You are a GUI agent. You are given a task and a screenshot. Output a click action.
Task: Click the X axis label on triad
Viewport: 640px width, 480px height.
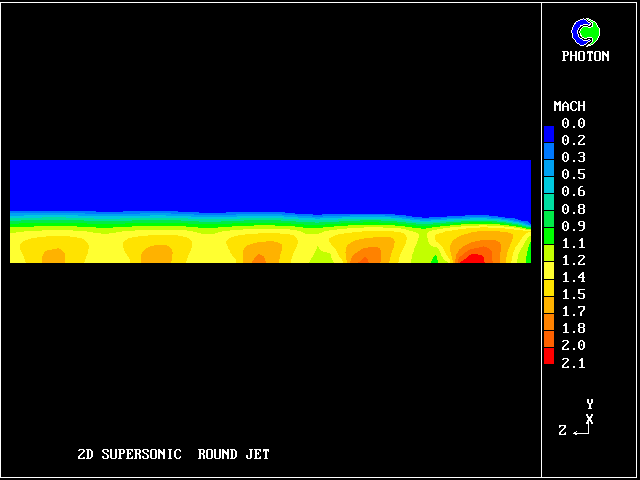(589, 418)
